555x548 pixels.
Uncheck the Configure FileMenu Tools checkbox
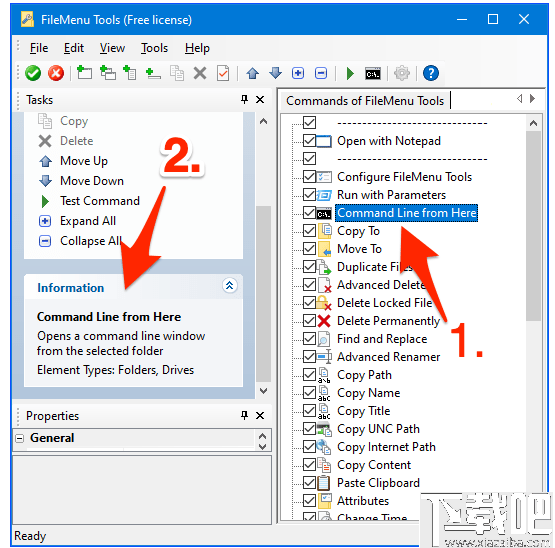click(x=309, y=177)
